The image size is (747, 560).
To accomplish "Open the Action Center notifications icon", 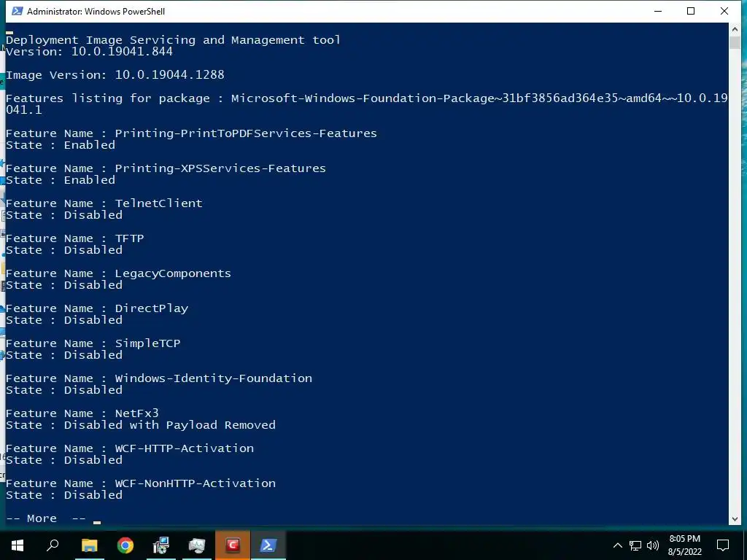I will [723, 545].
